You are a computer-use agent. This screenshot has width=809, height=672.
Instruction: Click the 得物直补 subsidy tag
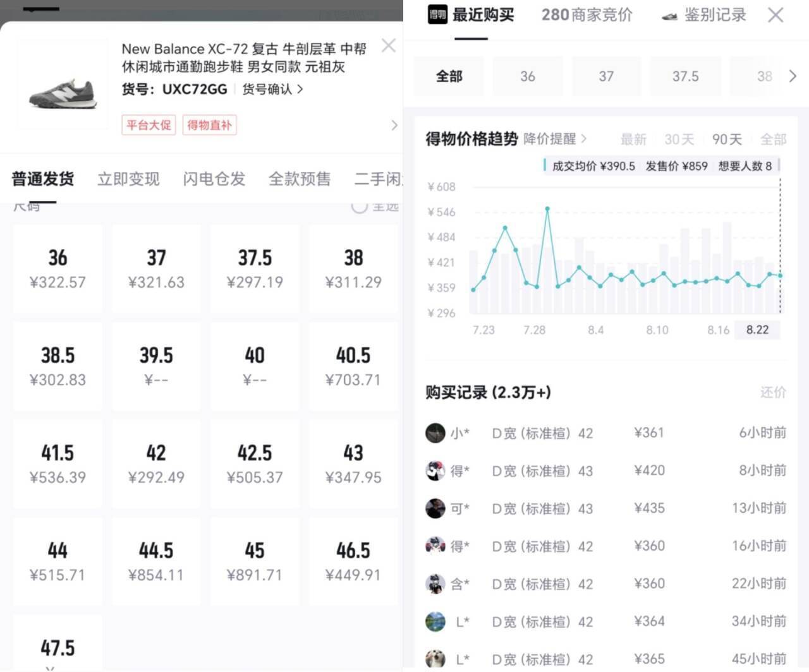click(x=209, y=125)
